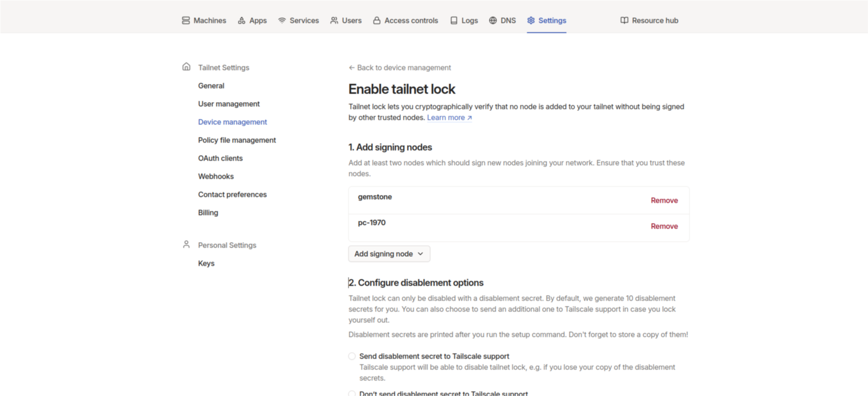The image size is (868, 396).
Task: Click the 1. Add signing nodes heading
Action: tap(390, 147)
